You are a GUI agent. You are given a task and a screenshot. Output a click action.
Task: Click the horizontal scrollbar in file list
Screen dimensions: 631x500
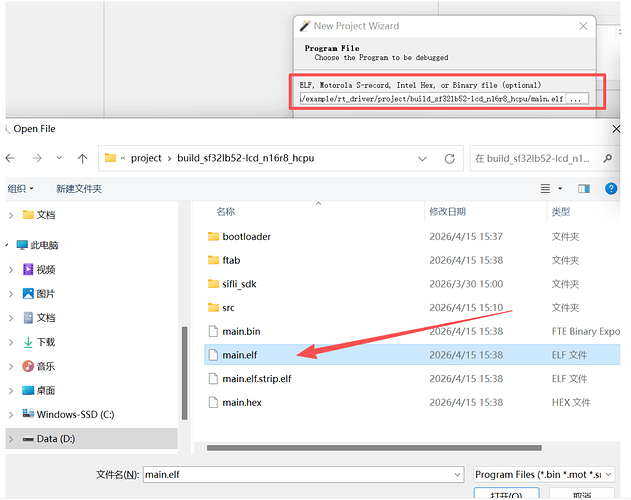tap(374, 448)
